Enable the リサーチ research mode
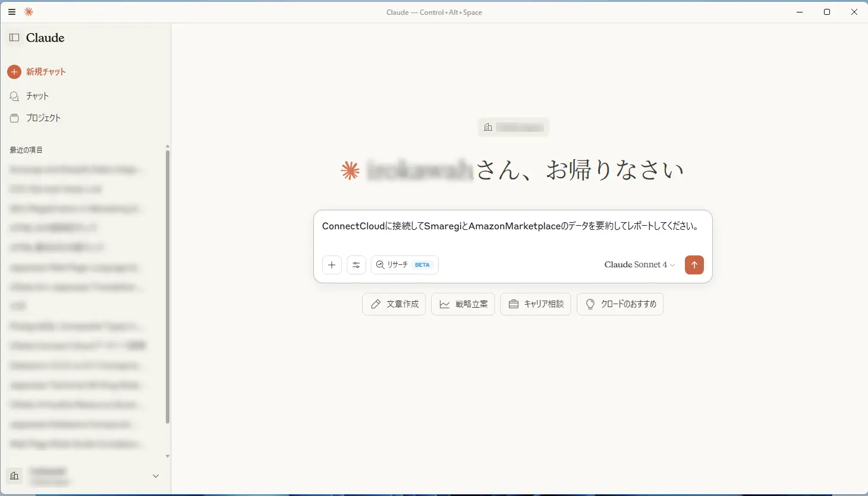 404,265
